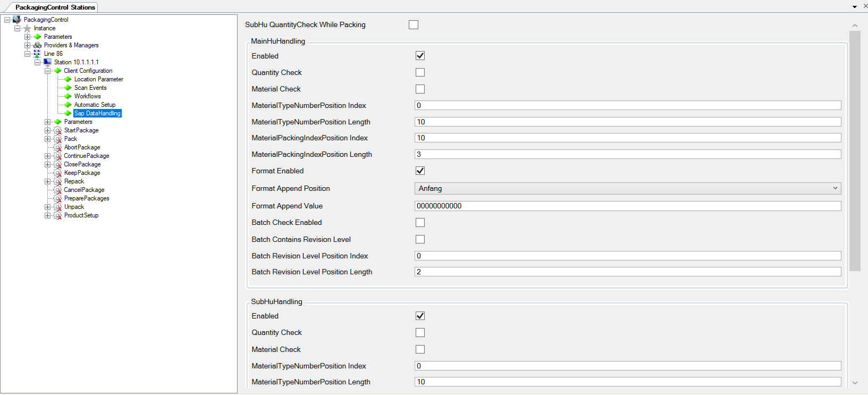The width and height of the screenshot is (868, 395).
Task: Click the Sap DataHandling green diamond icon
Action: (x=68, y=113)
